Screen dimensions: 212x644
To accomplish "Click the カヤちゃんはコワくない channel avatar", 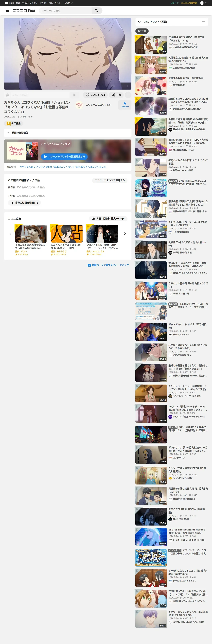I will (x=79, y=105).
